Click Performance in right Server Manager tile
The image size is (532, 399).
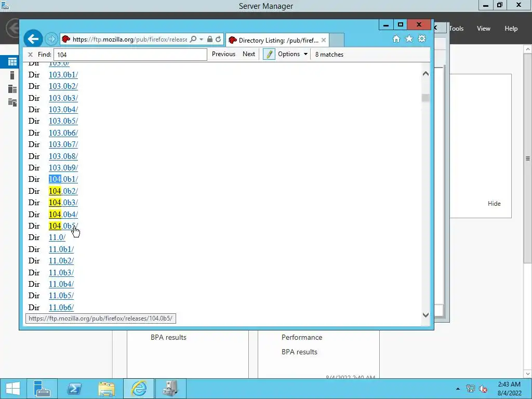pyautogui.click(x=302, y=337)
